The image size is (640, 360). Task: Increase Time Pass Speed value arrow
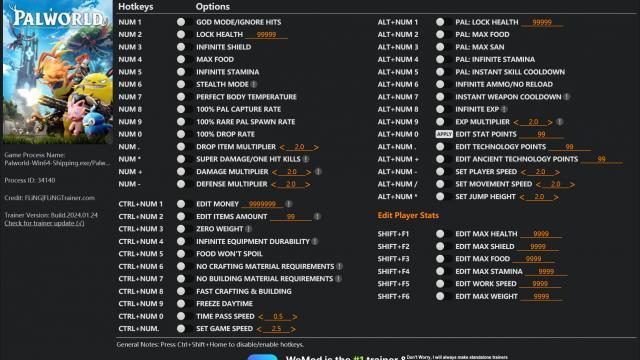(x=295, y=316)
